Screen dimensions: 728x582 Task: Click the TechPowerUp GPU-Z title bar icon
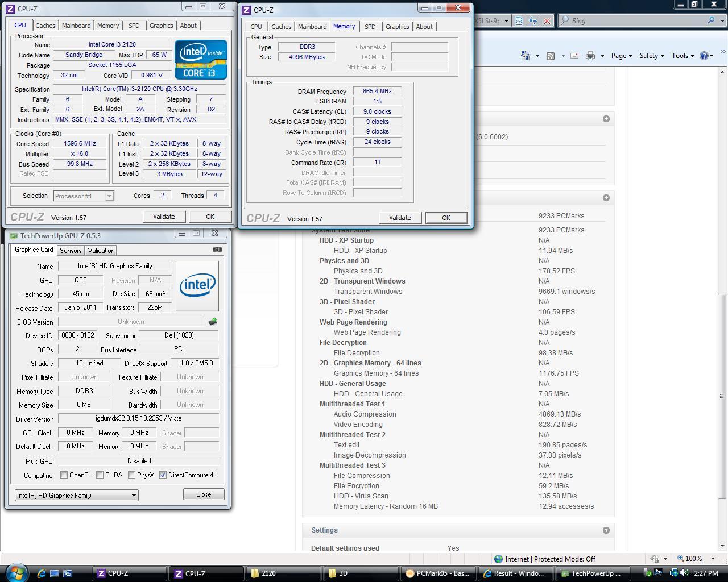click(14, 236)
